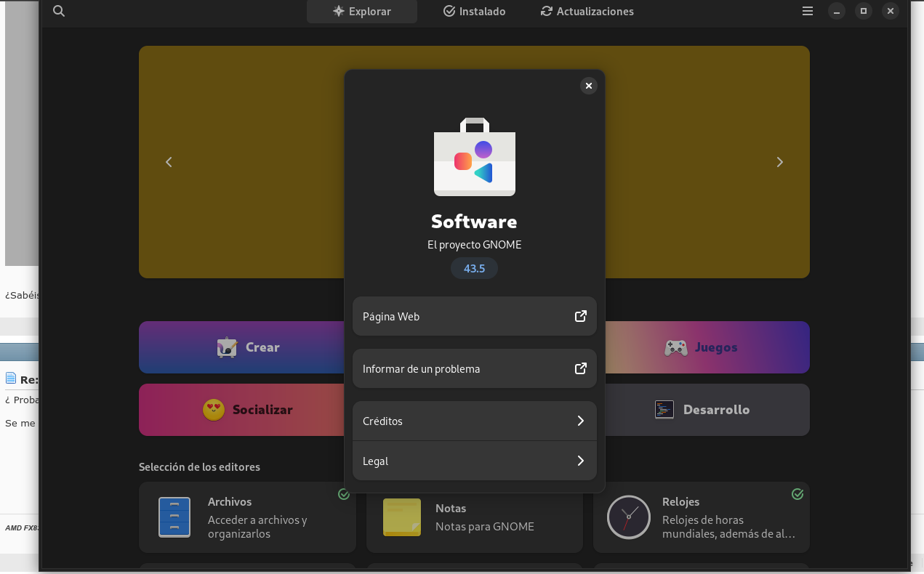Screen dimensions: 924x574
Task: Click the Crear category icon
Action: click(x=228, y=347)
